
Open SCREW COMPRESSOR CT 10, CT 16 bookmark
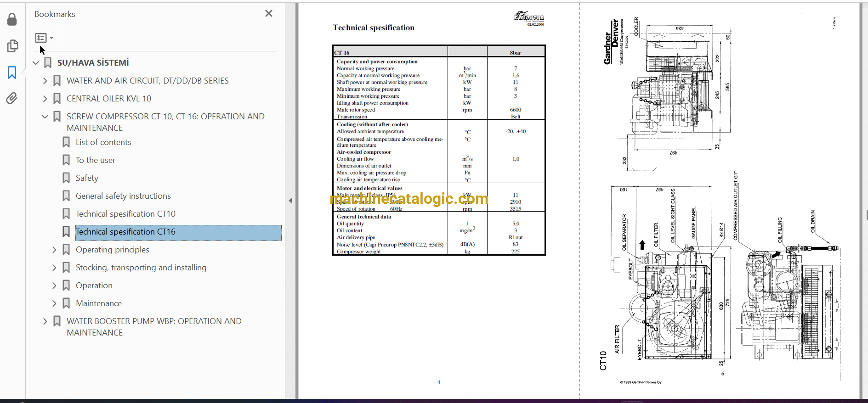(x=165, y=122)
